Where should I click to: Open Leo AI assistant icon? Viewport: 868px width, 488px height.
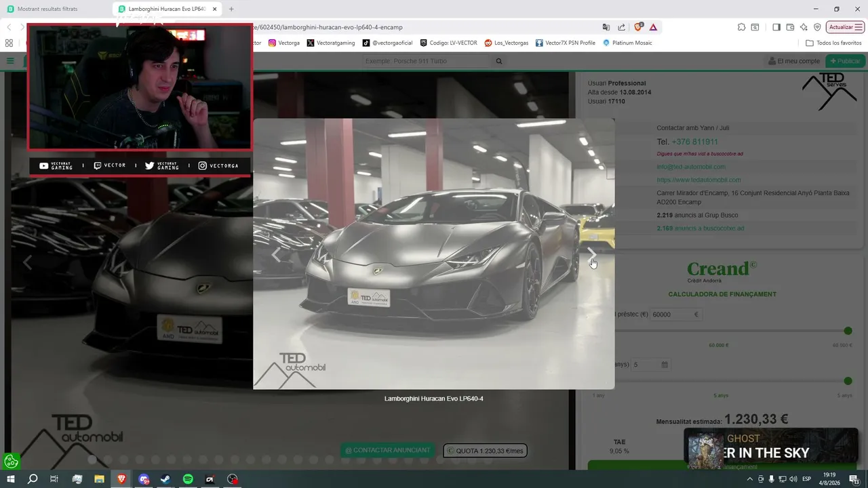pos(804,27)
